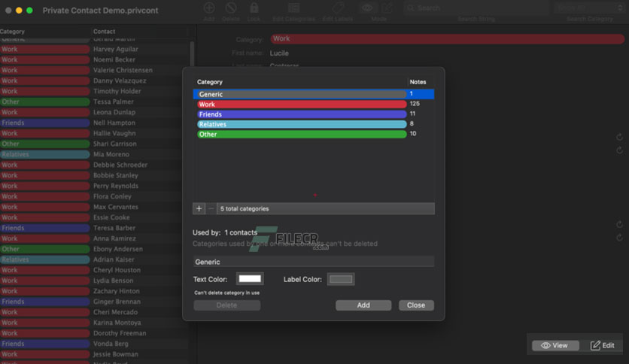Toggle the Edit mode button at bottom right

coord(603,345)
